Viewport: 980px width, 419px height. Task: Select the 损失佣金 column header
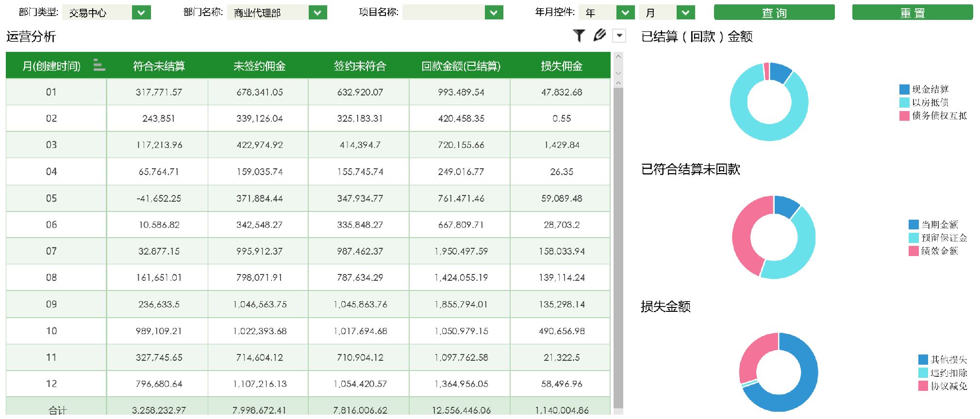coord(562,66)
